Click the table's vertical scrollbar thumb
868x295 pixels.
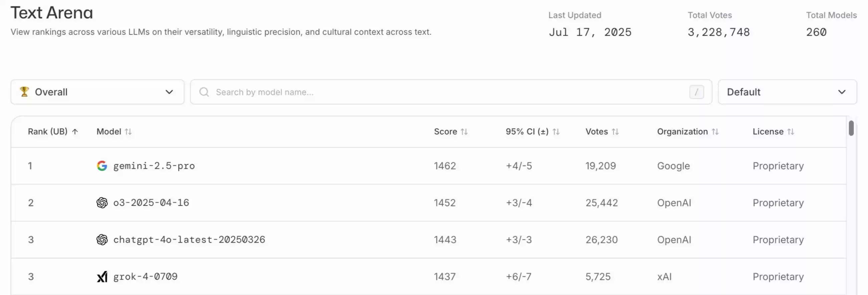(851, 128)
